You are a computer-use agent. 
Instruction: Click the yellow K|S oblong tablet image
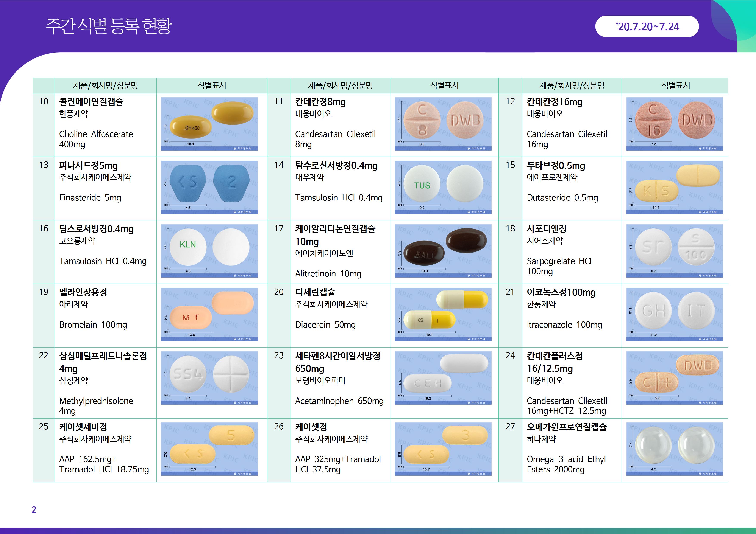click(674, 187)
